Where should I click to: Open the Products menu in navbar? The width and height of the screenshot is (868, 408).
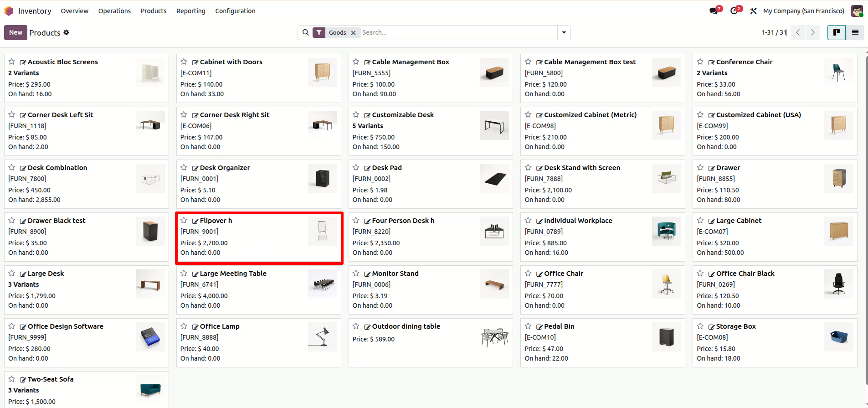[x=154, y=11]
